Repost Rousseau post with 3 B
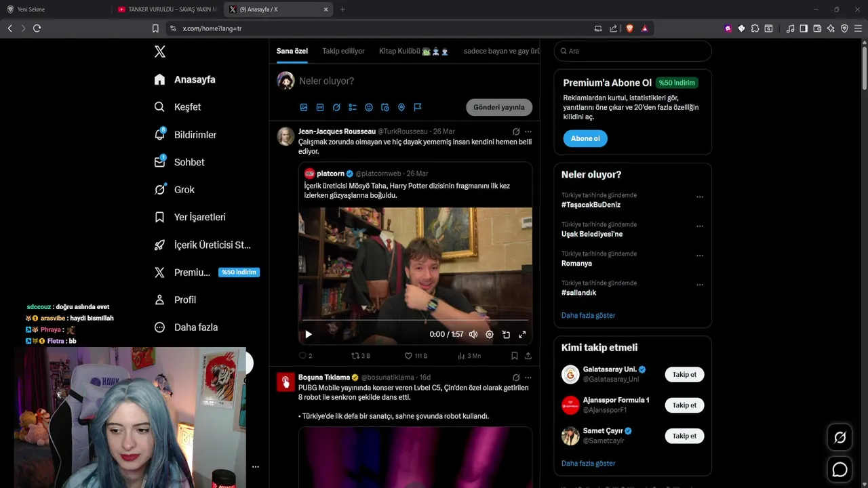This screenshot has height=488, width=868. point(360,356)
